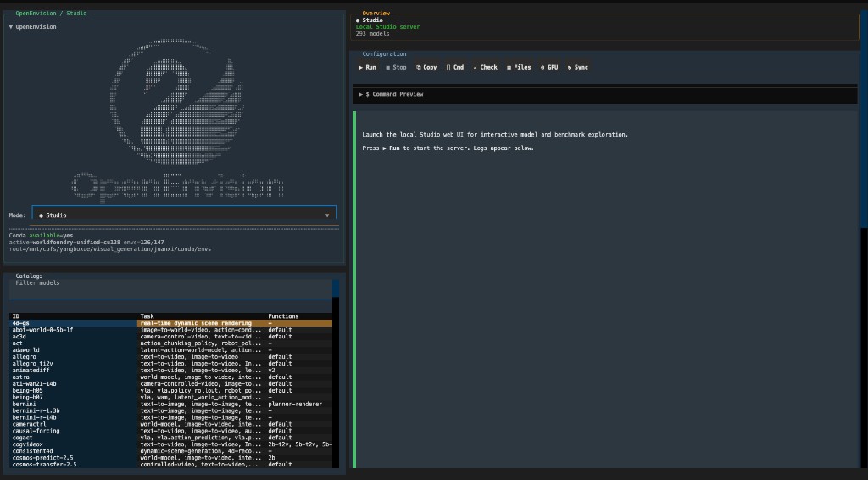Select the being-h07 model row
The height and width of the screenshot is (480, 868).
click(171, 398)
